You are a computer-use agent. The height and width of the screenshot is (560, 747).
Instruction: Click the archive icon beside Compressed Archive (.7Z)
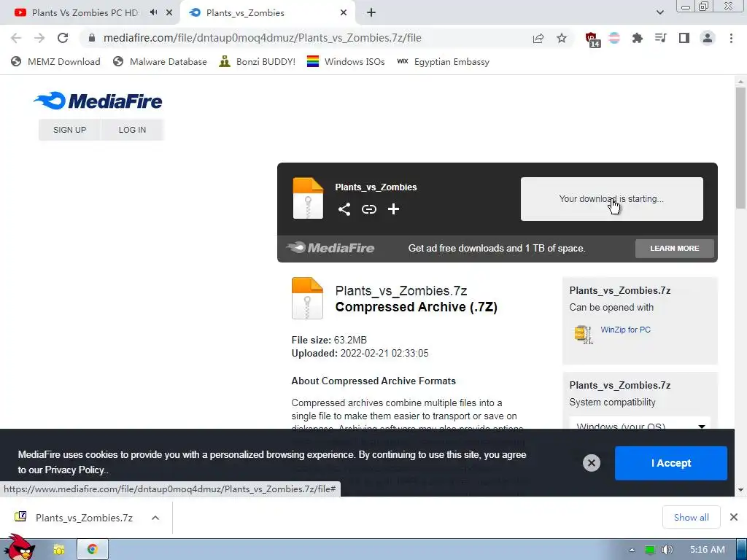coord(307,298)
